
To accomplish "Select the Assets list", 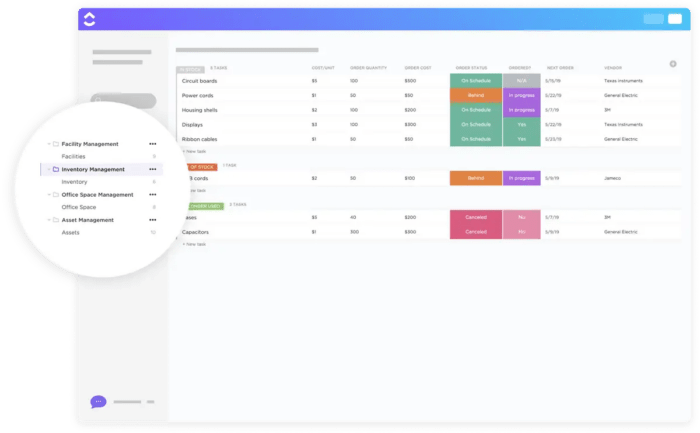I will coord(71,233).
